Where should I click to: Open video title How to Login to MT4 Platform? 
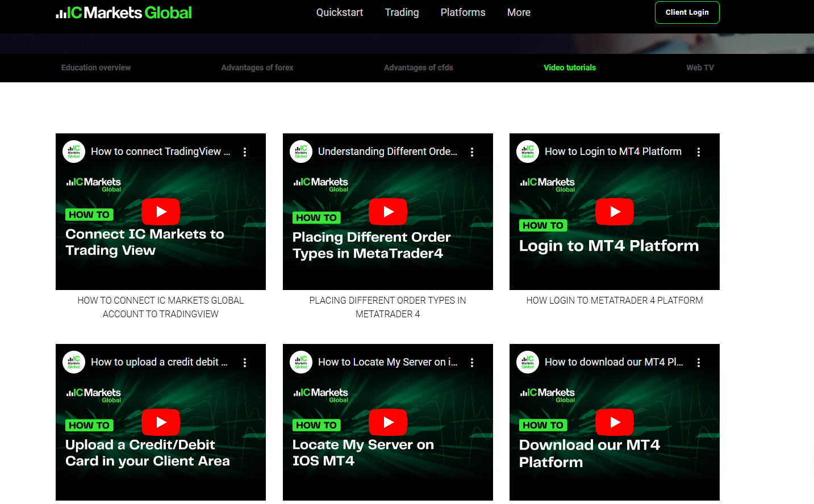click(x=613, y=152)
